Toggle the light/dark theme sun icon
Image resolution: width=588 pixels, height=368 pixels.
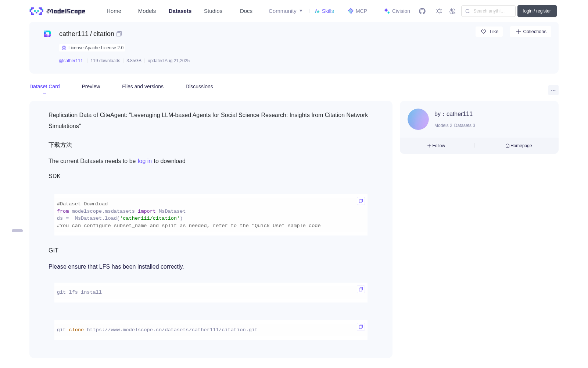439,11
